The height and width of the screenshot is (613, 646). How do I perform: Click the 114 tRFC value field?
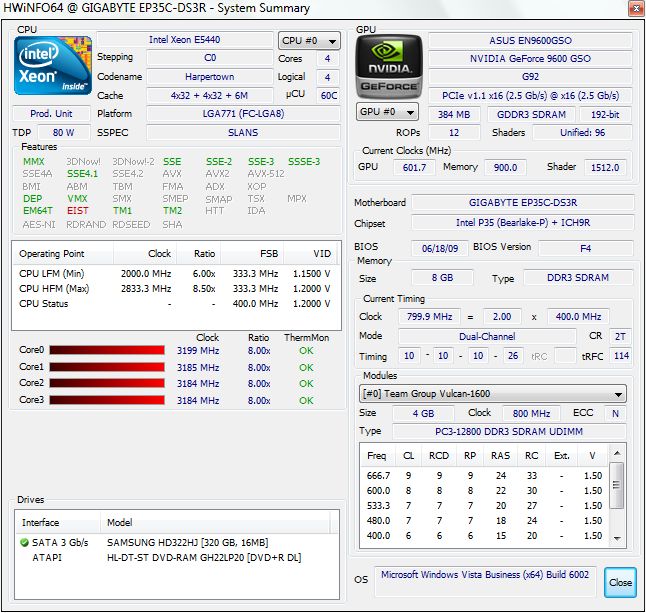pos(621,356)
